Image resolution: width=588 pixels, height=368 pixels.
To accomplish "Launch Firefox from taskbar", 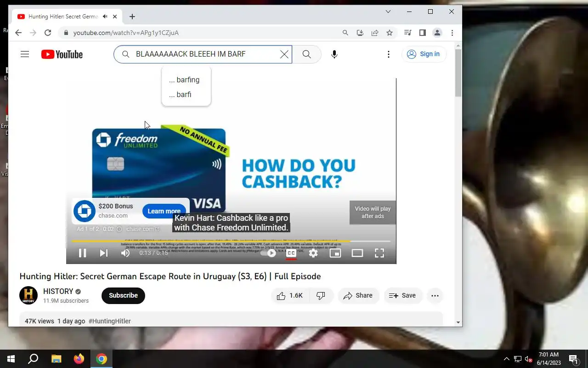I will (79, 359).
